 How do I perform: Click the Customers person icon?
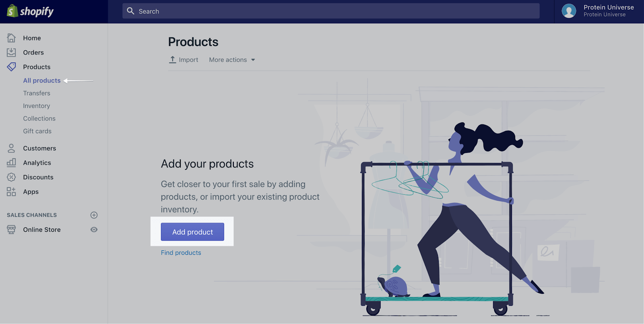click(11, 148)
